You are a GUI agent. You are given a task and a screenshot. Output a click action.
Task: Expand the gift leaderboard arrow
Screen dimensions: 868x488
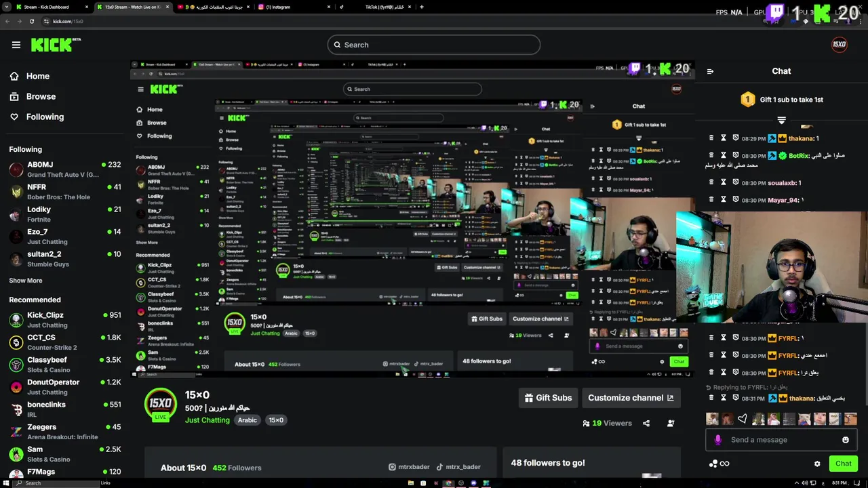pos(781,120)
